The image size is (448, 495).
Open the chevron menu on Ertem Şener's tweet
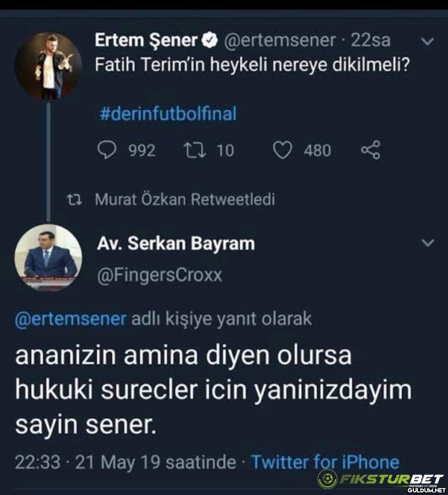428,41
